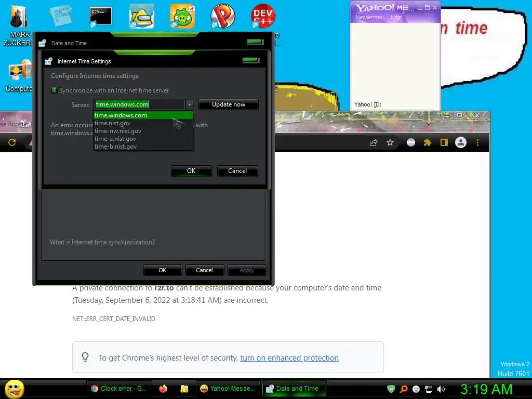Select time.windows.com in the server list
Screen dimensions: 532x399
click(x=143, y=115)
